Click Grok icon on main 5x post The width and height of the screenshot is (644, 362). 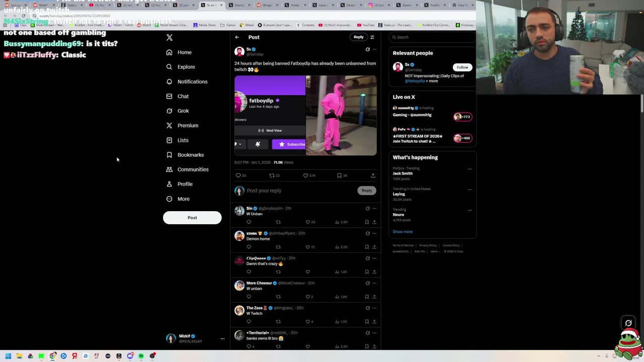coord(367,49)
